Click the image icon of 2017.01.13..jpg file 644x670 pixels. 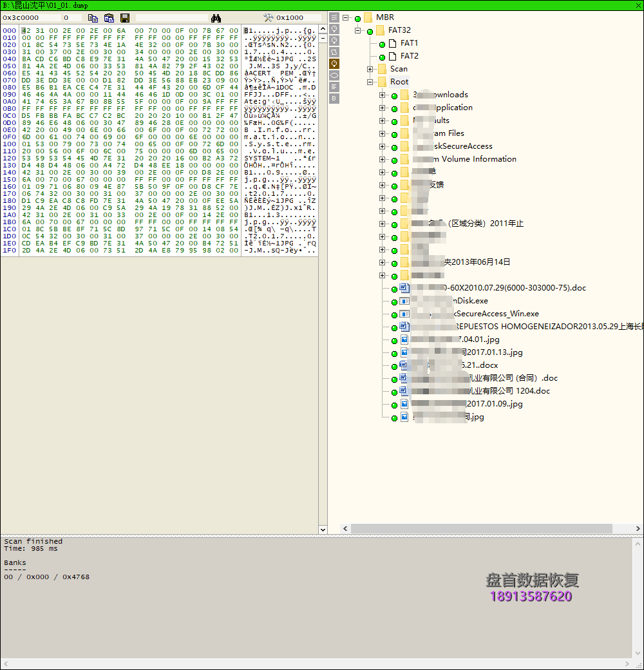tap(404, 352)
